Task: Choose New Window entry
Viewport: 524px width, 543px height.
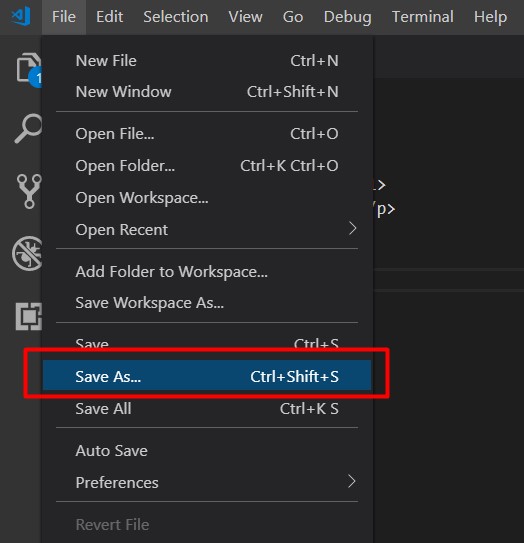Action: 207,92
